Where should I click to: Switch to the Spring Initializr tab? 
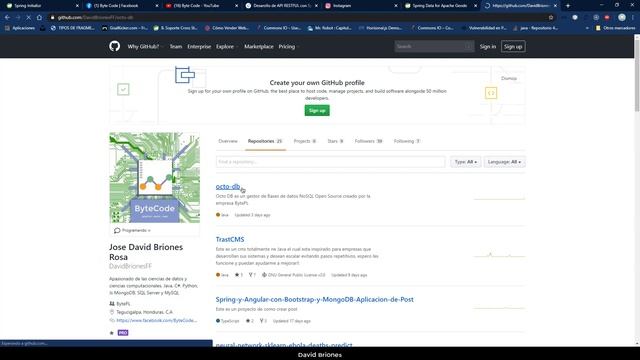[x=40, y=6]
